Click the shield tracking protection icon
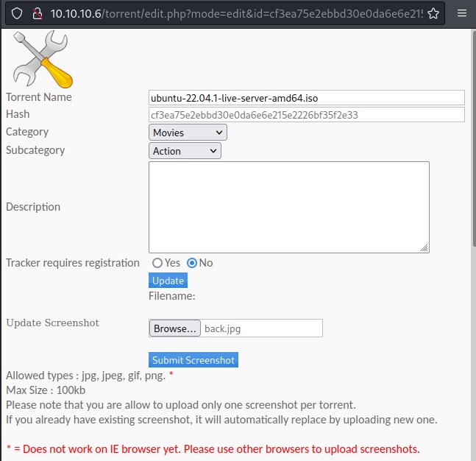Screen dimensions: 476x461 click(x=18, y=14)
